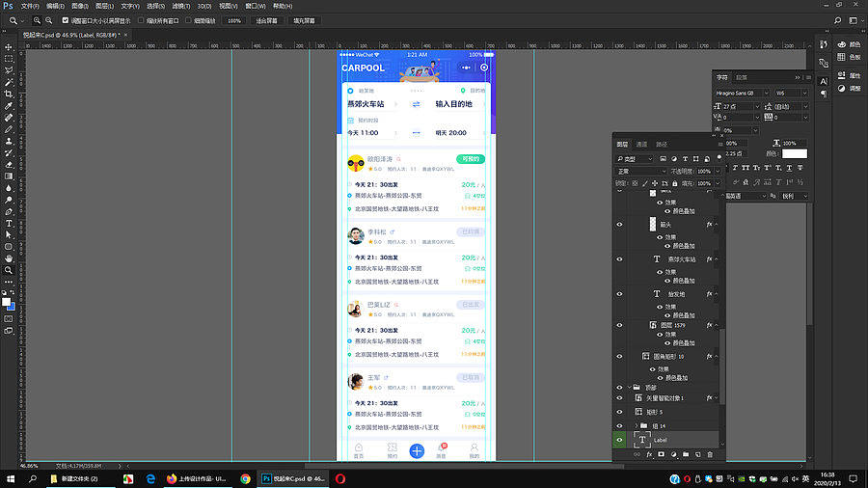Viewport: 868px width, 488px height.
Task: Hide the 组 14 group layer
Action: pos(619,426)
